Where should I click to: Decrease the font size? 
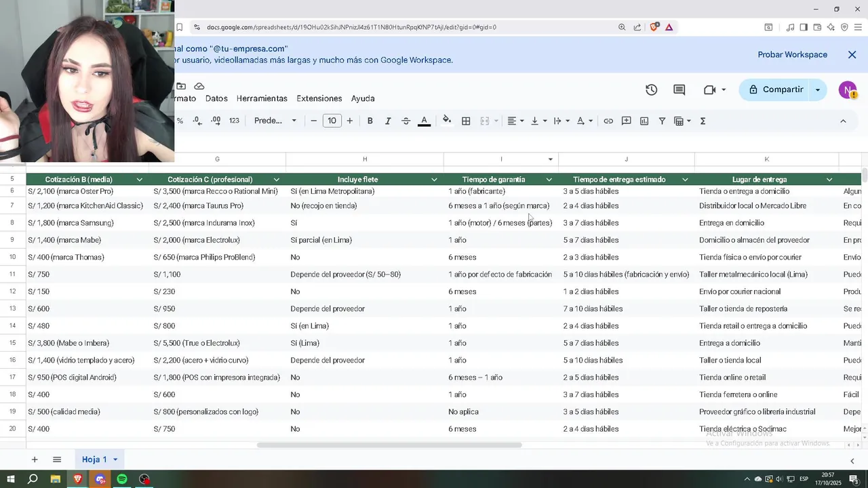pos(313,121)
